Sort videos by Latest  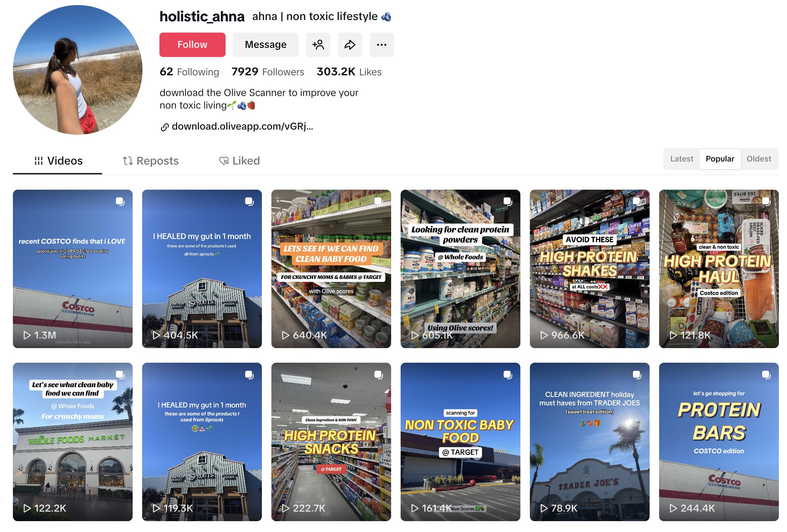point(682,159)
